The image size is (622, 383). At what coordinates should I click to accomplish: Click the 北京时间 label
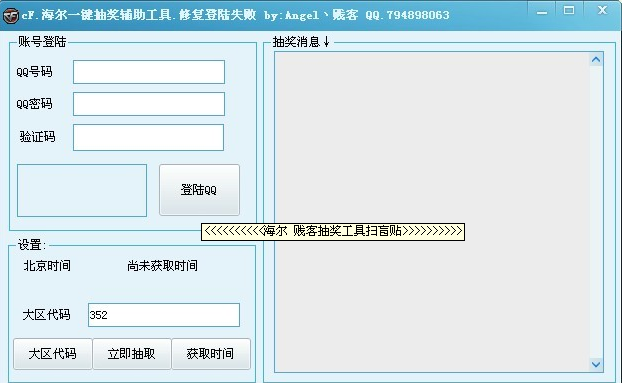[47, 266]
